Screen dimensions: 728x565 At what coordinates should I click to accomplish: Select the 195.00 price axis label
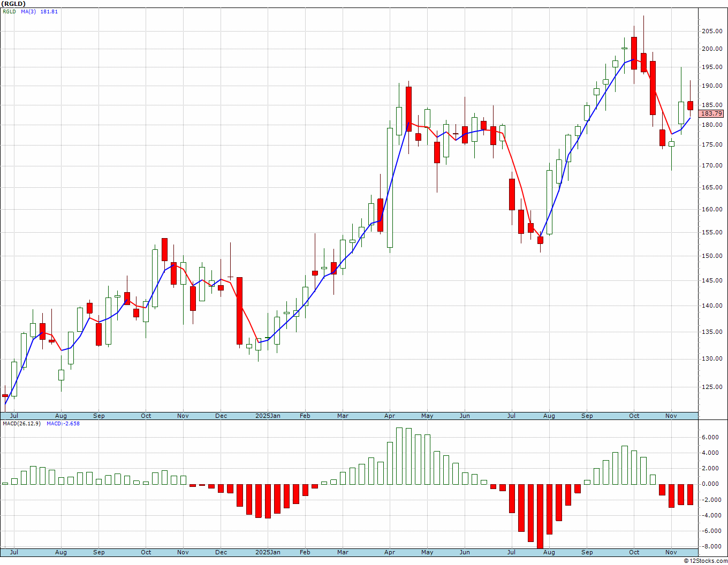[712, 67]
